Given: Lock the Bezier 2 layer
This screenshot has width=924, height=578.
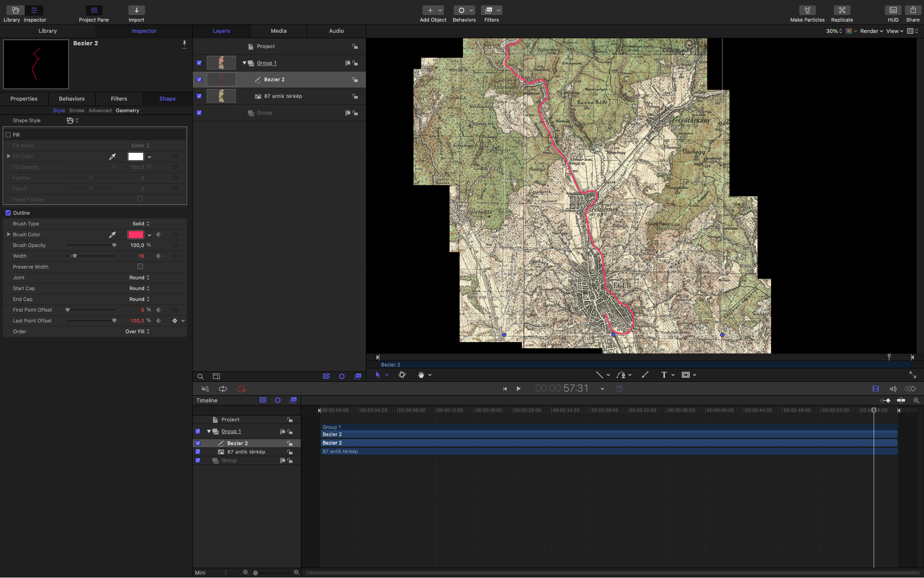Looking at the screenshot, I should (x=355, y=79).
